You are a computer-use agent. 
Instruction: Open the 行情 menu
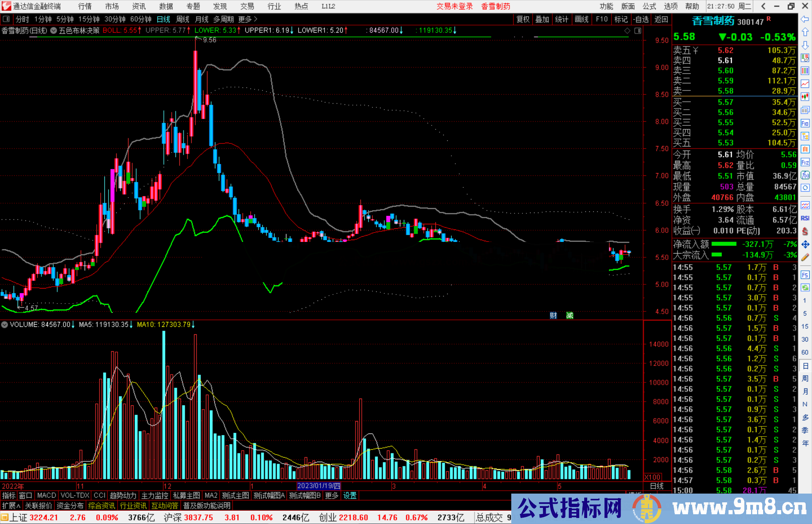click(x=85, y=6)
